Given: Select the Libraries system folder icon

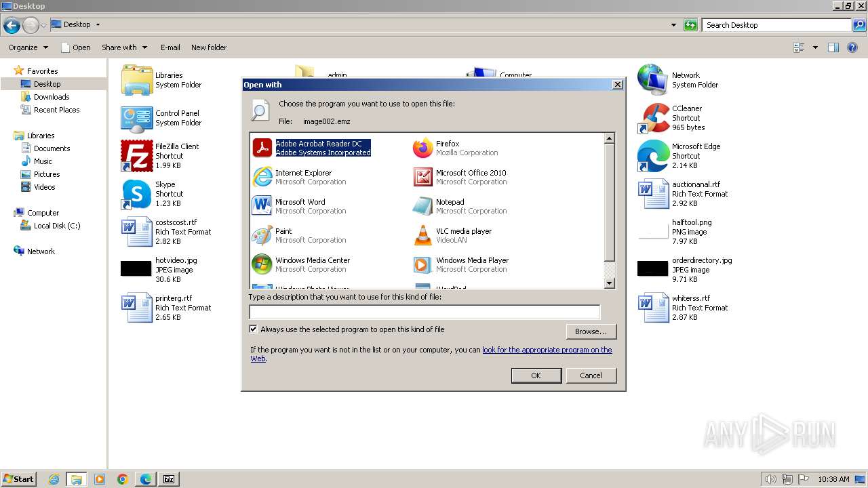Looking at the screenshot, I should [136, 80].
